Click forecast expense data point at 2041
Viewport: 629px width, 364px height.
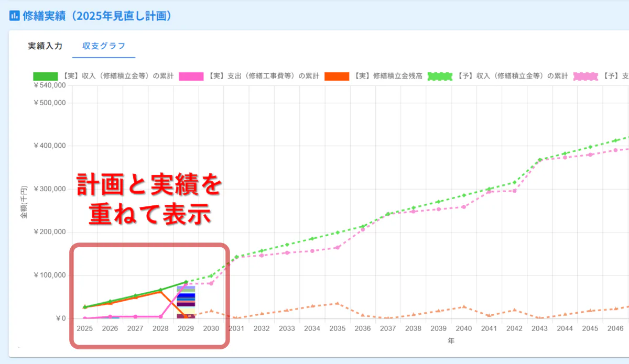(489, 192)
